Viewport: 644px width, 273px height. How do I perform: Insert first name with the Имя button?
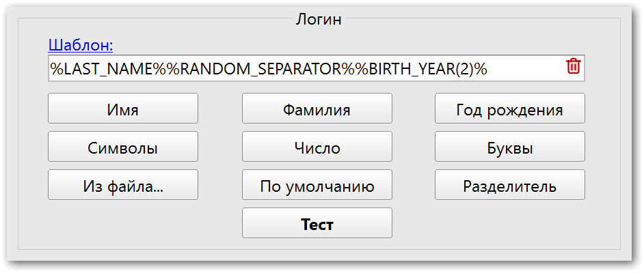tap(123, 109)
